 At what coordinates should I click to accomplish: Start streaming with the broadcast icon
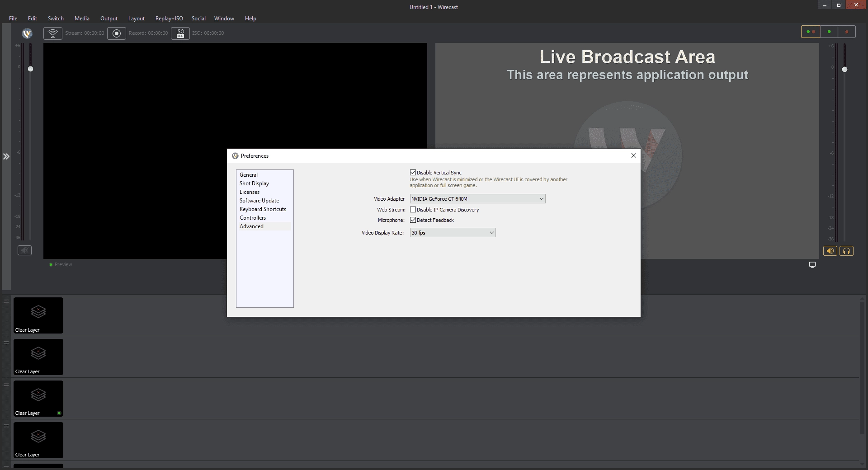point(53,33)
